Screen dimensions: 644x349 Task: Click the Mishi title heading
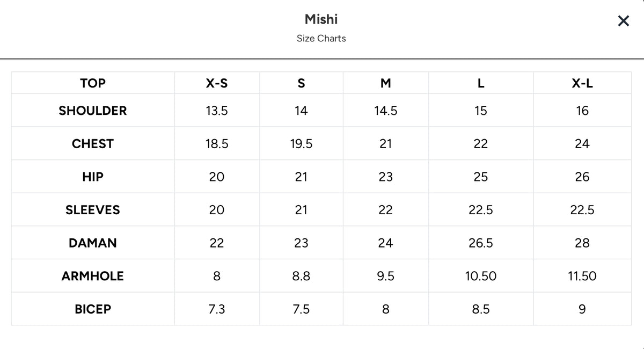pyautogui.click(x=321, y=19)
